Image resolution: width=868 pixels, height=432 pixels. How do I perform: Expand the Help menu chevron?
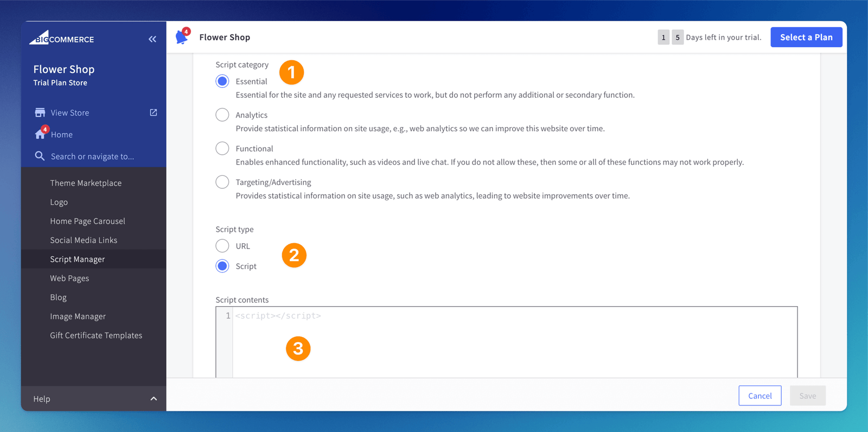pos(154,399)
